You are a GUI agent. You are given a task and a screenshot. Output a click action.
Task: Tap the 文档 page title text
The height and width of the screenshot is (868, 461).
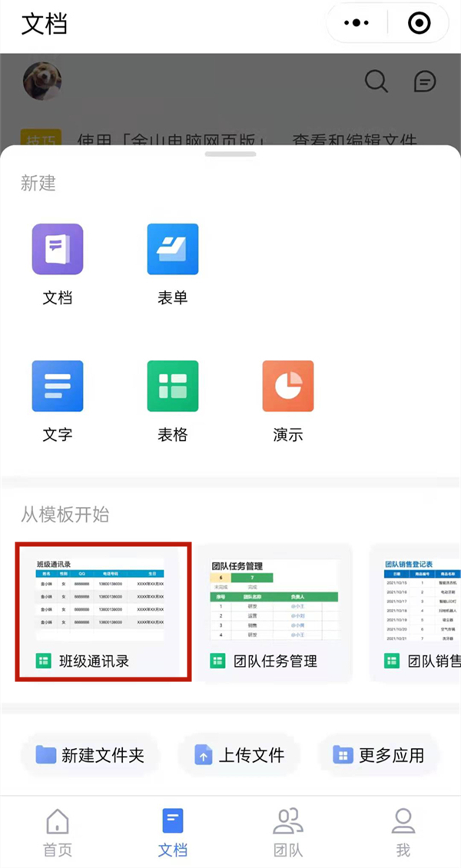(x=45, y=25)
